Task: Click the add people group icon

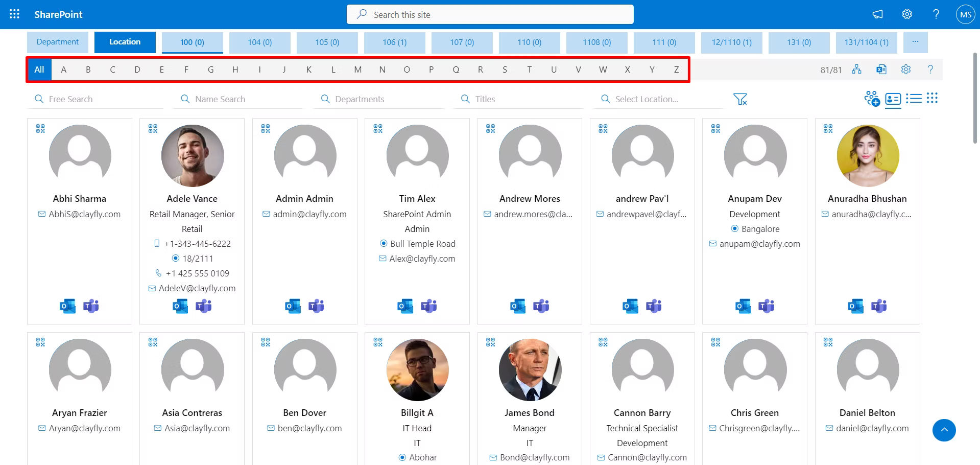Action: pyautogui.click(x=872, y=99)
